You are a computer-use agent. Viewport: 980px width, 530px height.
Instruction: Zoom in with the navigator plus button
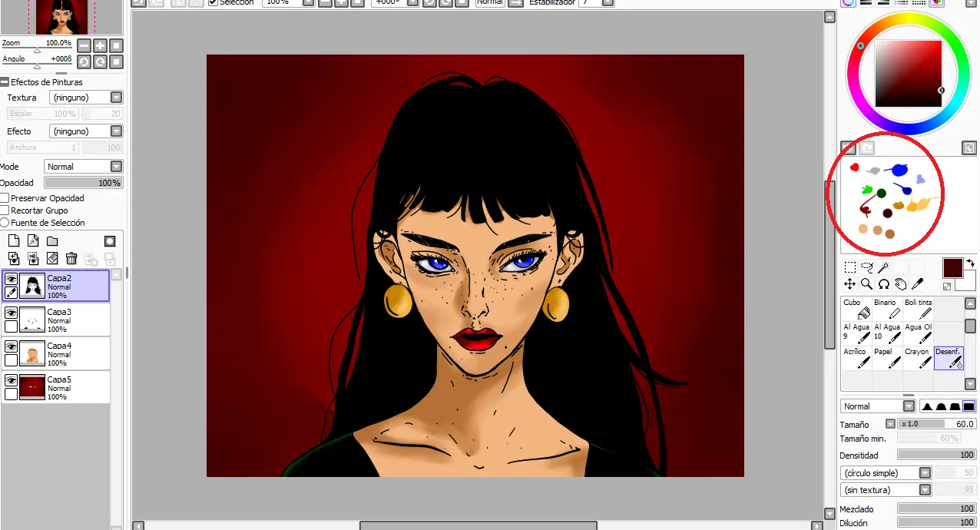point(100,45)
